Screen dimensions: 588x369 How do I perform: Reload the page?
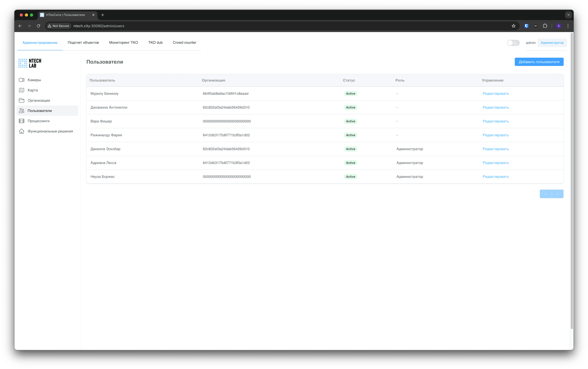38,26
